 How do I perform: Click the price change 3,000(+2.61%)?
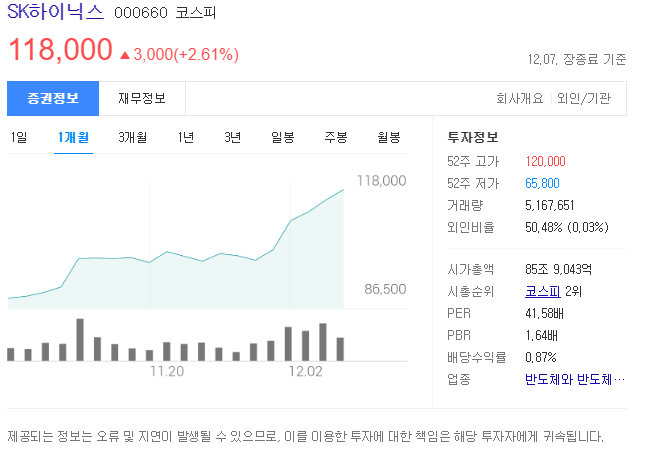[180, 54]
